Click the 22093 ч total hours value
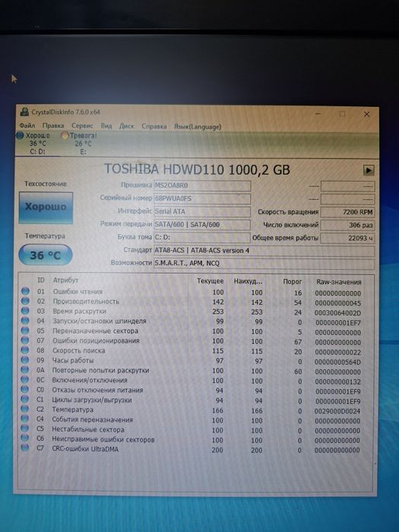This screenshot has width=399, height=532. [347, 238]
